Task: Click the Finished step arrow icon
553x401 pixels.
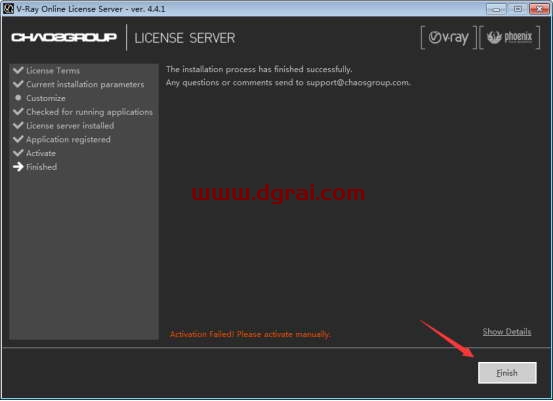Action: point(18,167)
